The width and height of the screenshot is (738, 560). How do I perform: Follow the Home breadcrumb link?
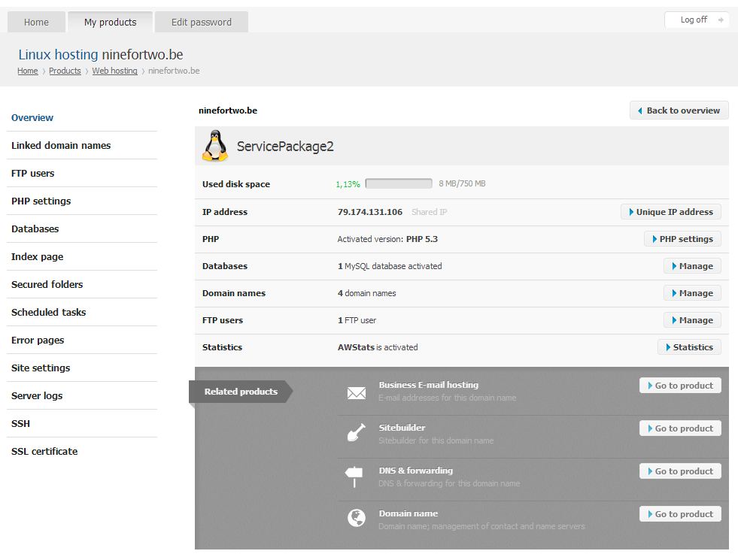pyautogui.click(x=28, y=71)
